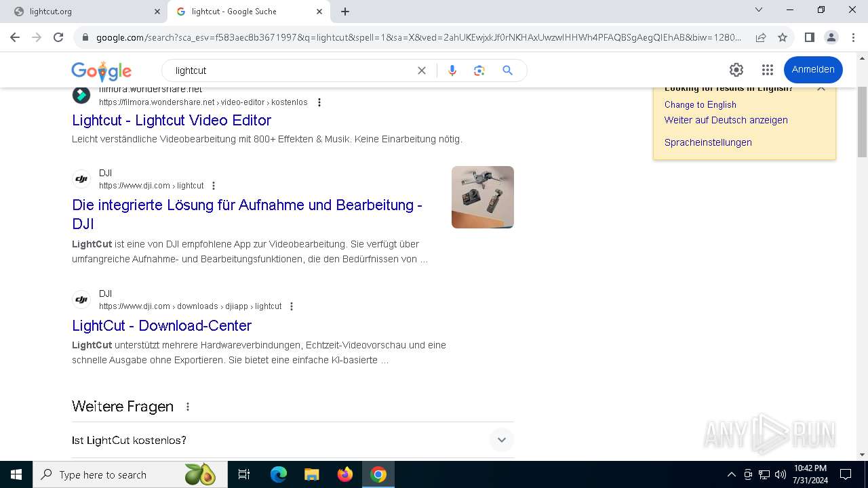Click 'Weiter auf Deutsch anzeigen' link

click(726, 120)
